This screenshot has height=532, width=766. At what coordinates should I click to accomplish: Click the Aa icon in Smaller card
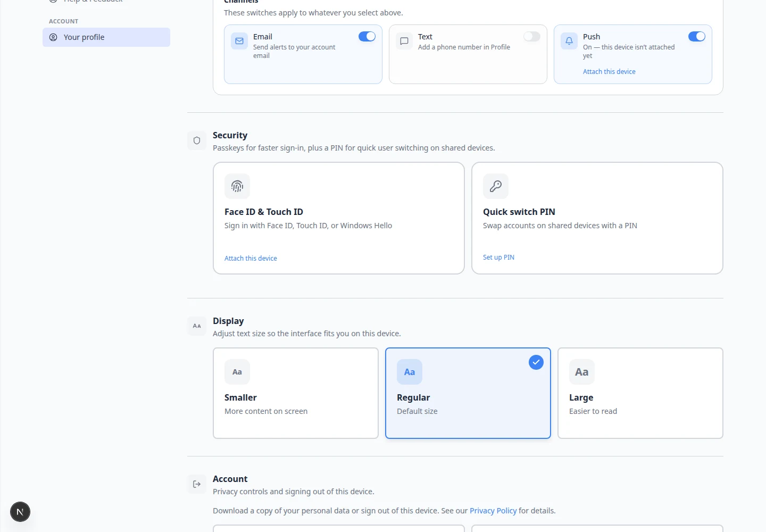click(x=237, y=372)
